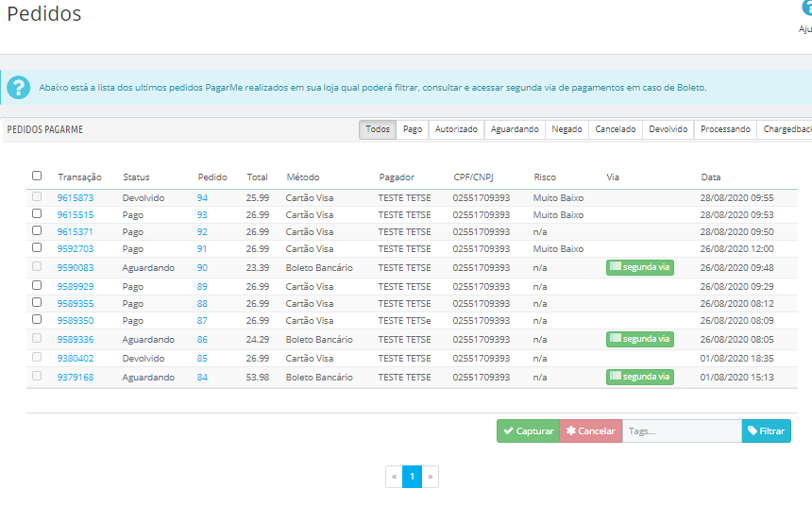Filter by Cancelado tab
812x506 pixels.
(x=616, y=129)
